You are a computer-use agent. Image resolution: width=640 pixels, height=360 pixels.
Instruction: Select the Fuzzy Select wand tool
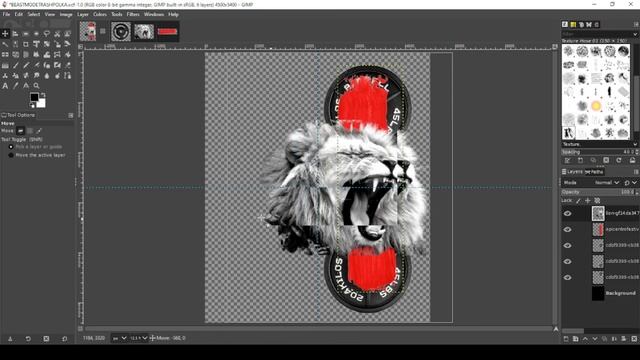(x=5, y=44)
